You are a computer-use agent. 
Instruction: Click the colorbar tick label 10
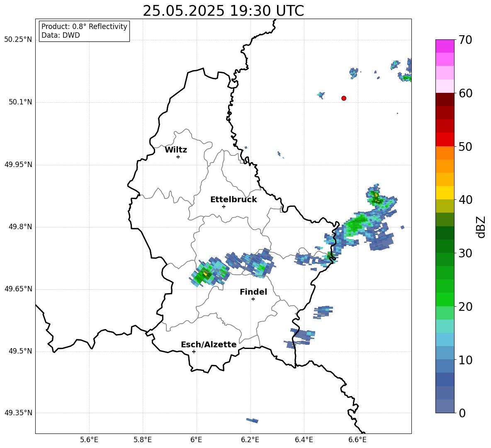click(x=466, y=360)
